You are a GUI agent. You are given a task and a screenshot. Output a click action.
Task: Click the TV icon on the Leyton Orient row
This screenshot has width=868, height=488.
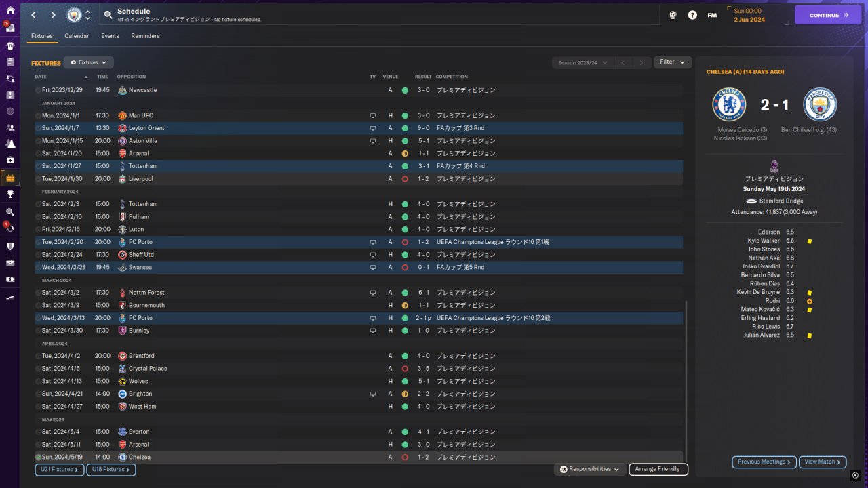[372, 128]
